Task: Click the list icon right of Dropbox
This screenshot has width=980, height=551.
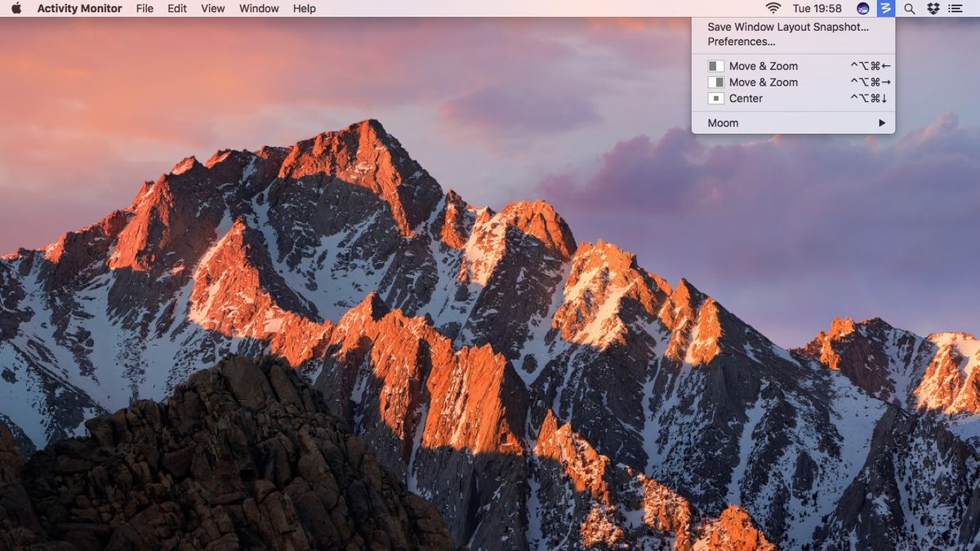Action: tap(954, 8)
